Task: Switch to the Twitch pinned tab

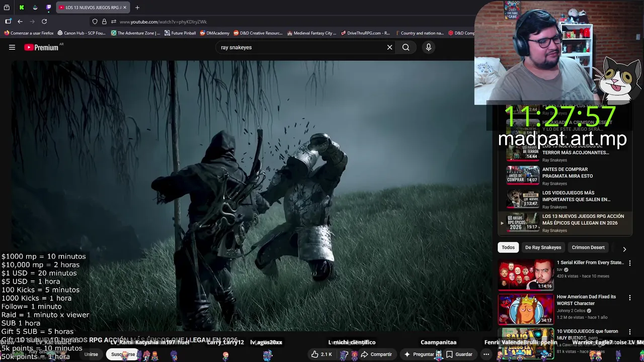Action: tap(48, 8)
